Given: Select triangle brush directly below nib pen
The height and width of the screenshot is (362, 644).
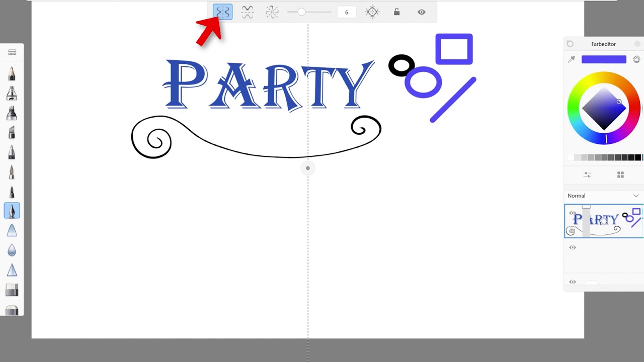Looking at the screenshot, I should (12, 230).
